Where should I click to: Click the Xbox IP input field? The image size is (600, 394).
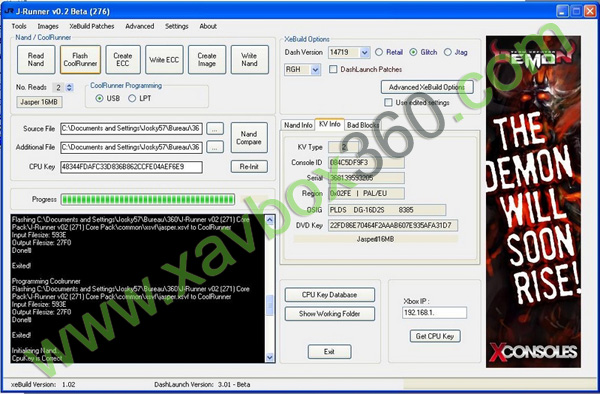click(x=434, y=313)
